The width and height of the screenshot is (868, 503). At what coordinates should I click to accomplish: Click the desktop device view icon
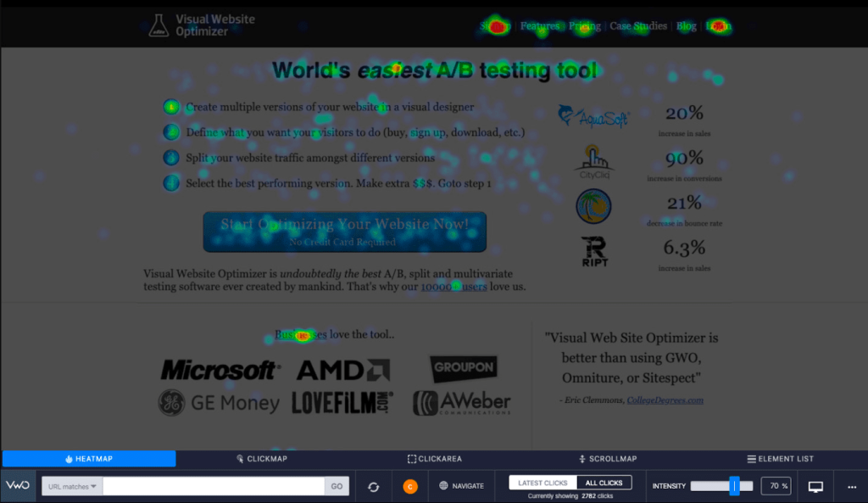815,486
